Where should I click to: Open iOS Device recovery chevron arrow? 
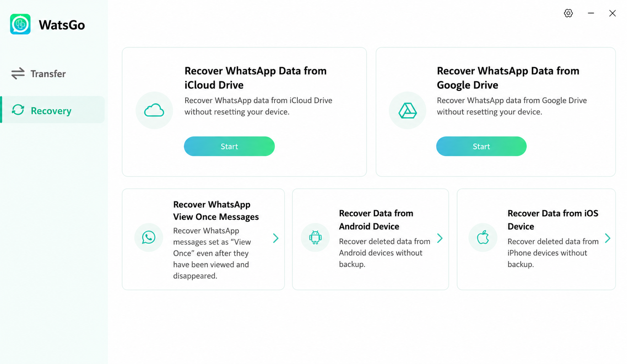[x=608, y=238]
